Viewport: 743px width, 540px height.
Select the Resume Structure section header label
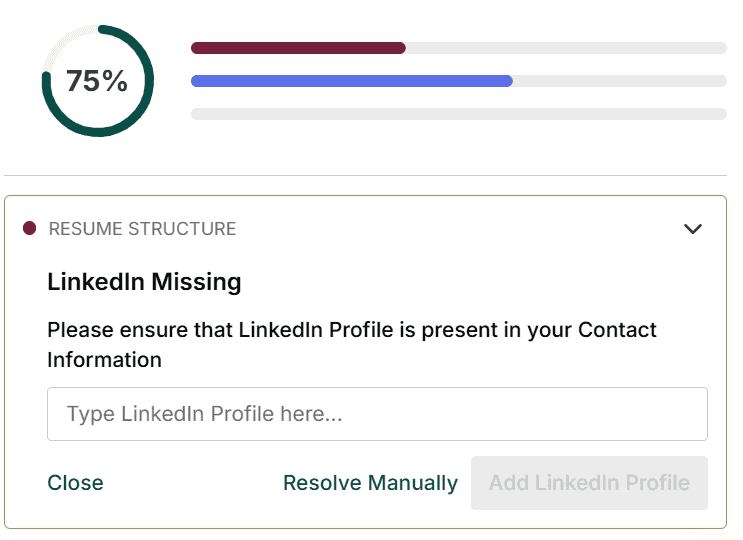coord(142,229)
